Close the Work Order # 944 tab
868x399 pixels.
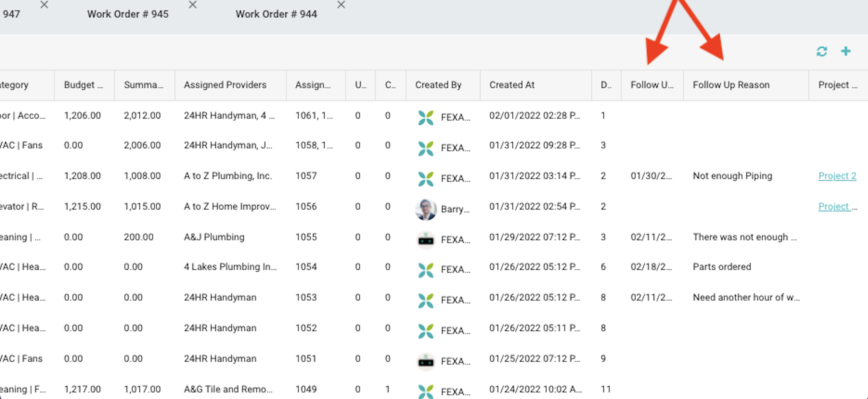point(341,5)
